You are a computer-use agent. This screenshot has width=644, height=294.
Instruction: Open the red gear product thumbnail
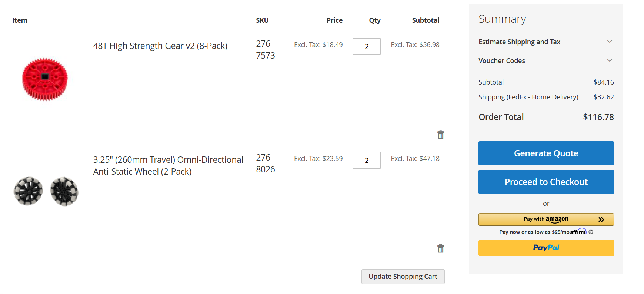pos(45,79)
